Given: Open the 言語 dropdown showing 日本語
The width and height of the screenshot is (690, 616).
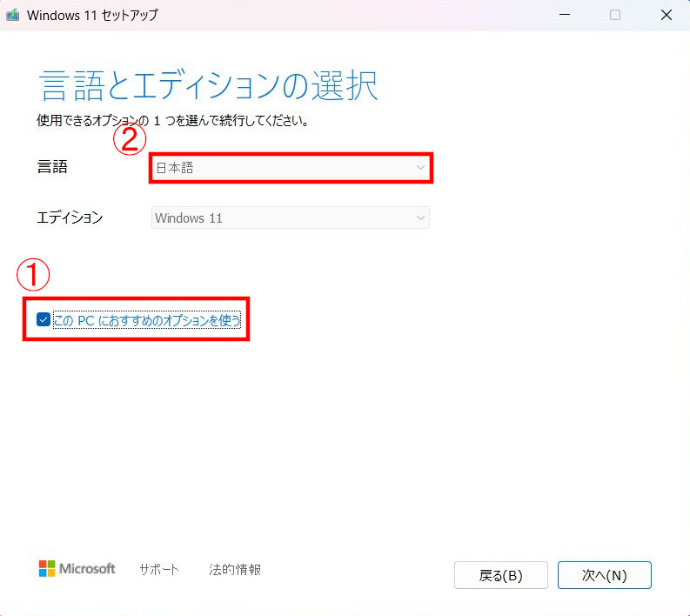Looking at the screenshot, I should click(x=291, y=168).
